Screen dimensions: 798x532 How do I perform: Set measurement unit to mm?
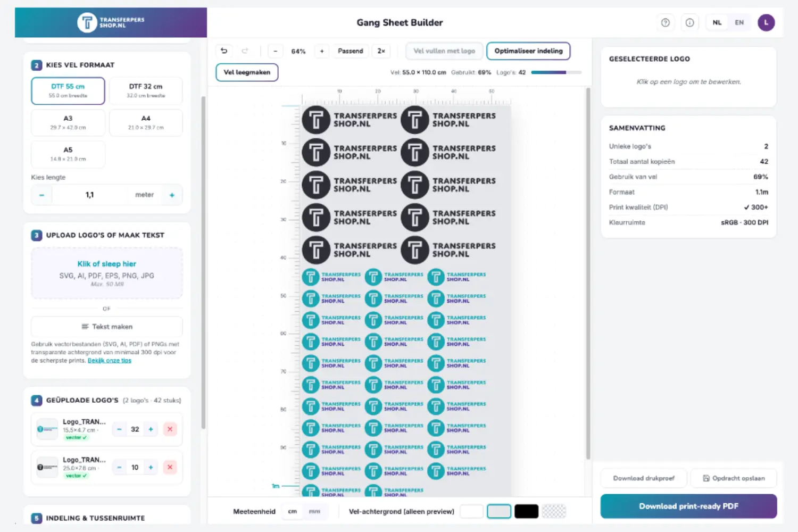pyautogui.click(x=315, y=511)
